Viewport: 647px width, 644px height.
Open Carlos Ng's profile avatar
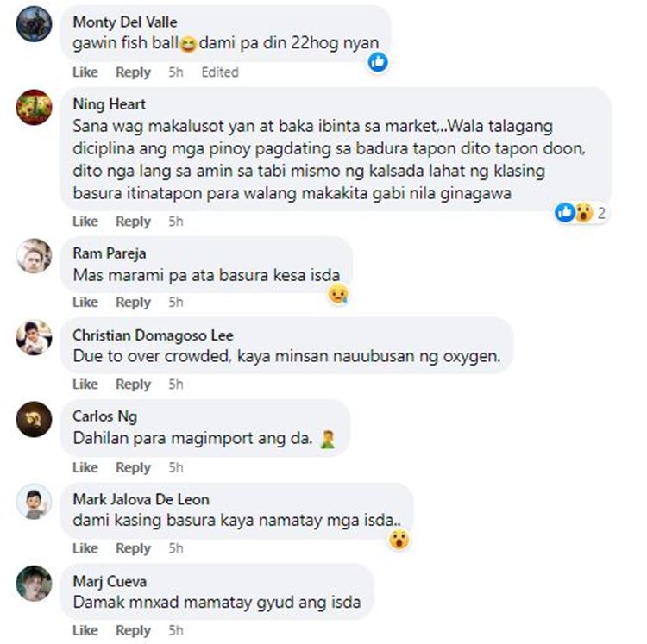[34, 419]
